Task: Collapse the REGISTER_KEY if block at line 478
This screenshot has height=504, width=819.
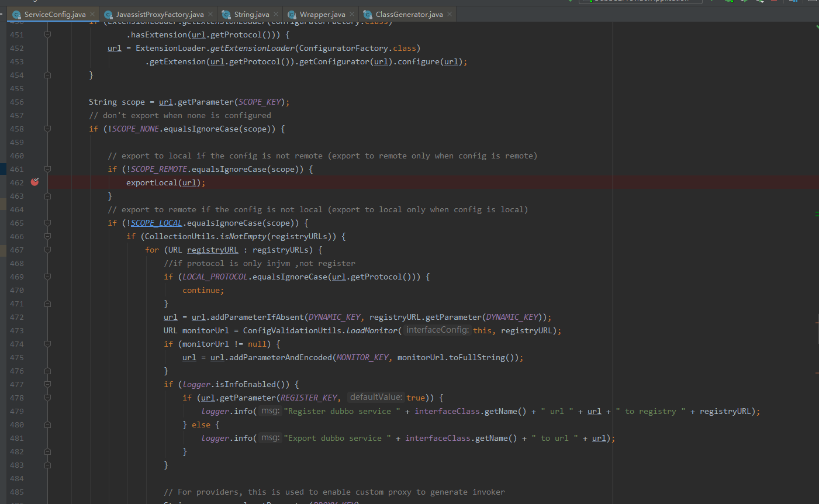Action: tap(47, 398)
